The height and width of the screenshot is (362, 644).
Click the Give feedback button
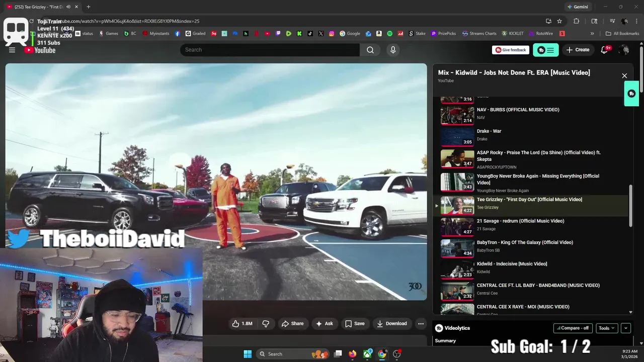(x=511, y=50)
